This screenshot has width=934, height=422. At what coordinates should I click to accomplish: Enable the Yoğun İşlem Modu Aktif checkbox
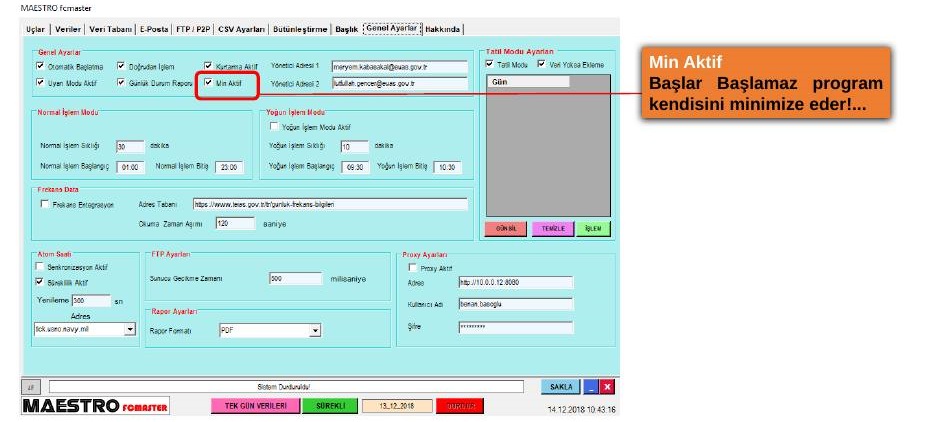coord(274,126)
